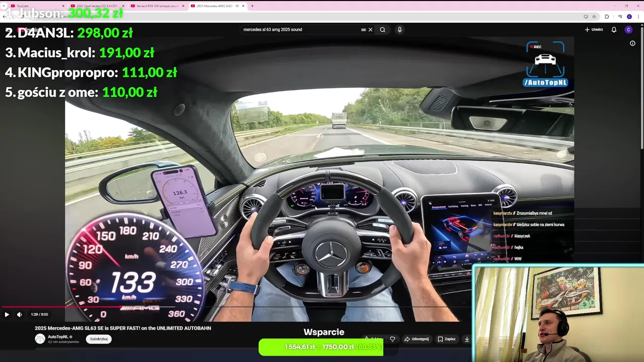The width and height of the screenshot is (644, 362).
Task: Open the browser extensions puzzle icon
Action: pyautogui.click(x=607, y=17)
